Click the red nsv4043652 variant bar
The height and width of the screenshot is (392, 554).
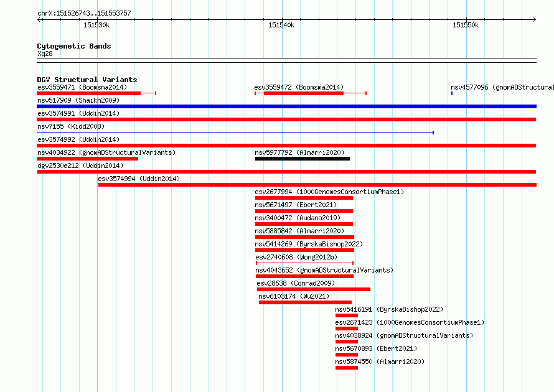(304, 276)
